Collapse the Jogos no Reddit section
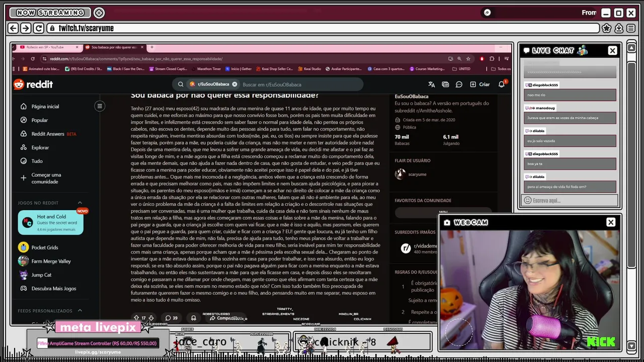The height and width of the screenshot is (362, 644). (x=79, y=203)
